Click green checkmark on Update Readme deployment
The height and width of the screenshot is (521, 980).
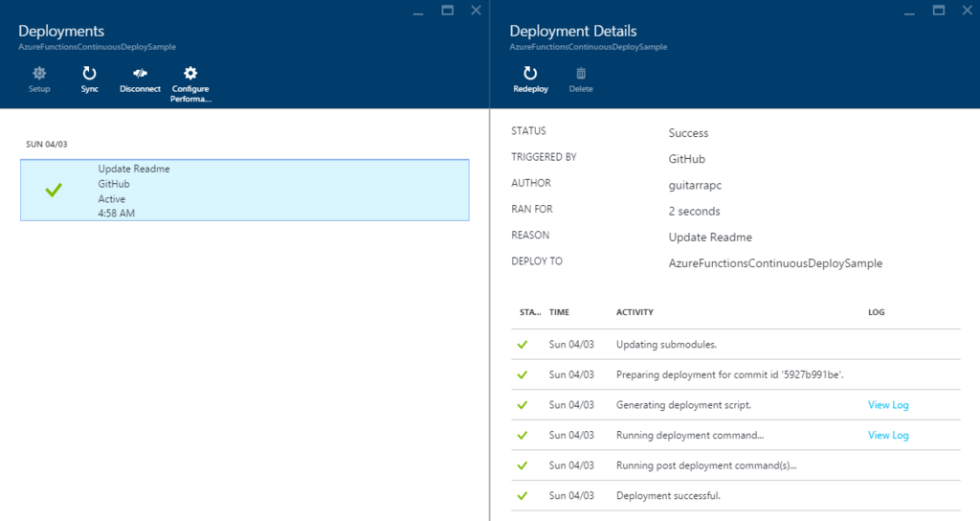click(54, 191)
